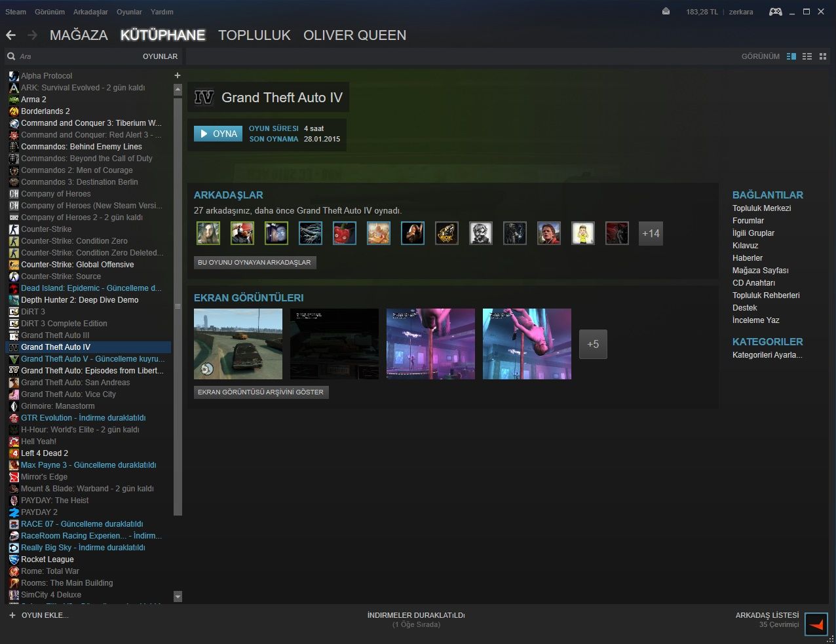Click Kategorileri Ayarla... link
Screen dimensions: 836x644
(x=767, y=355)
